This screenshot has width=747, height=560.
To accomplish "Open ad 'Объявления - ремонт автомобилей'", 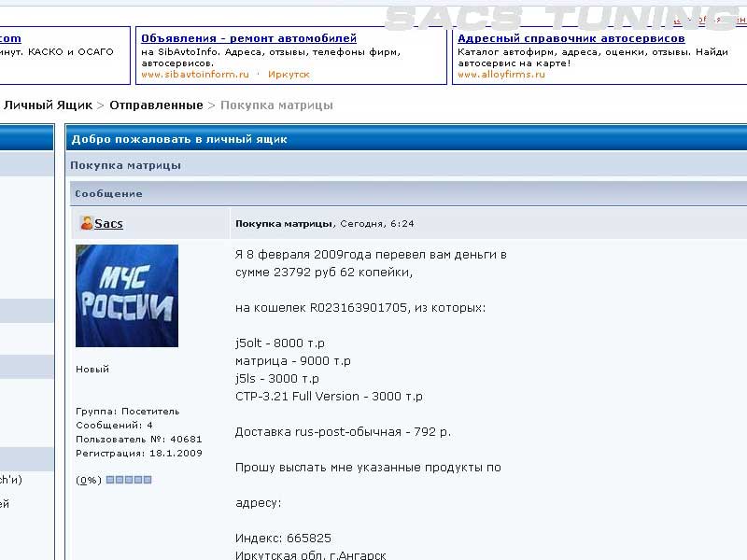I will click(x=248, y=38).
